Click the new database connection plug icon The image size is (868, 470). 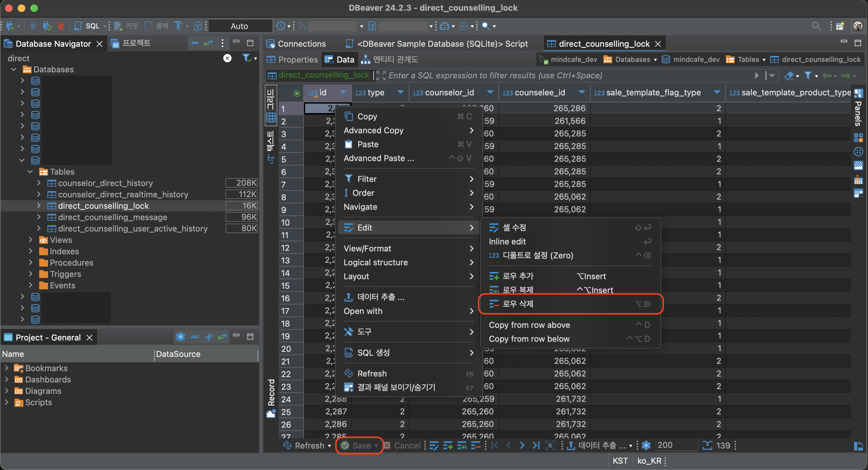pos(10,26)
